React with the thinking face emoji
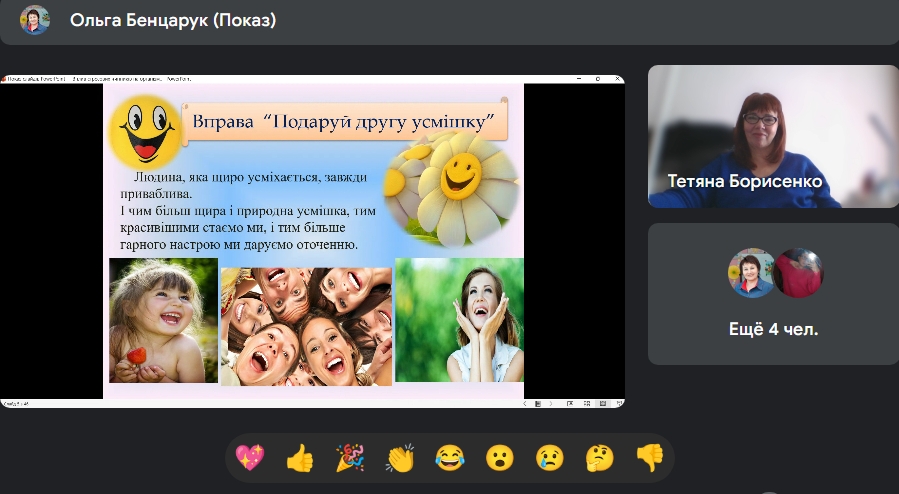The image size is (899, 494). click(600, 458)
